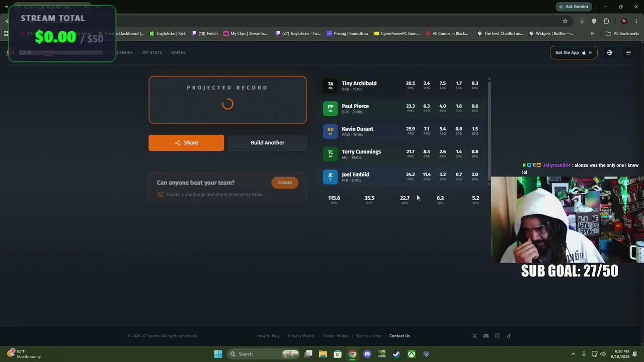Open the CyberPowerPC bookmark

[396, 34]
